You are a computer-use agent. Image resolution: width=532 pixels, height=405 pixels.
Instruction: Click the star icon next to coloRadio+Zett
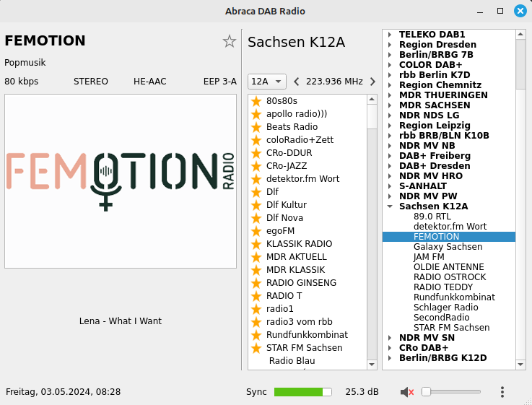(x=256, y=140)
